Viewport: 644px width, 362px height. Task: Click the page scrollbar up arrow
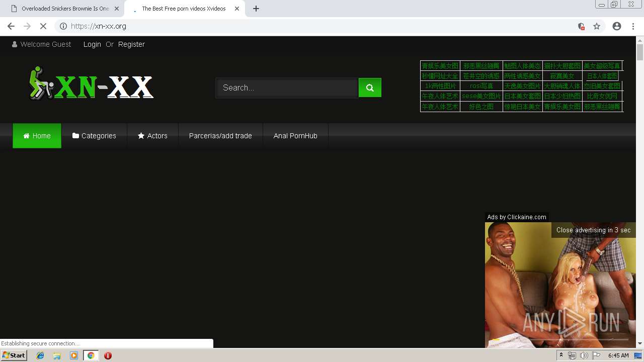tap(640, 40)
